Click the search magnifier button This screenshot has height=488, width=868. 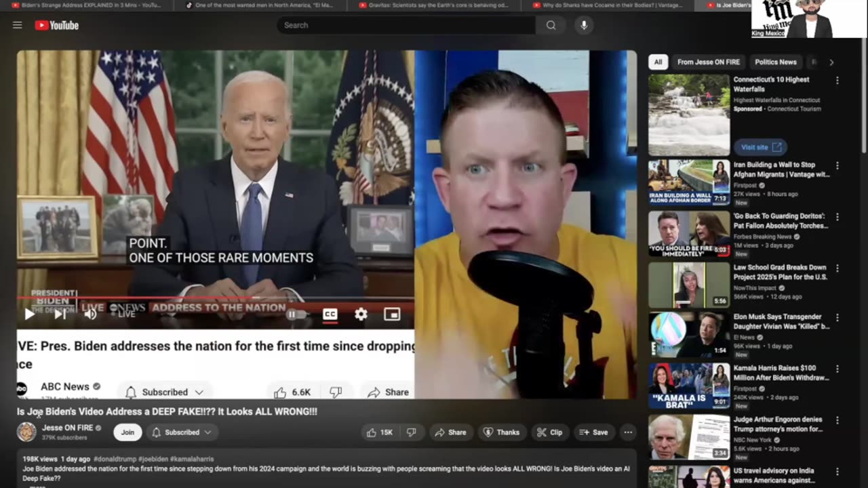[x=551, y=25]
